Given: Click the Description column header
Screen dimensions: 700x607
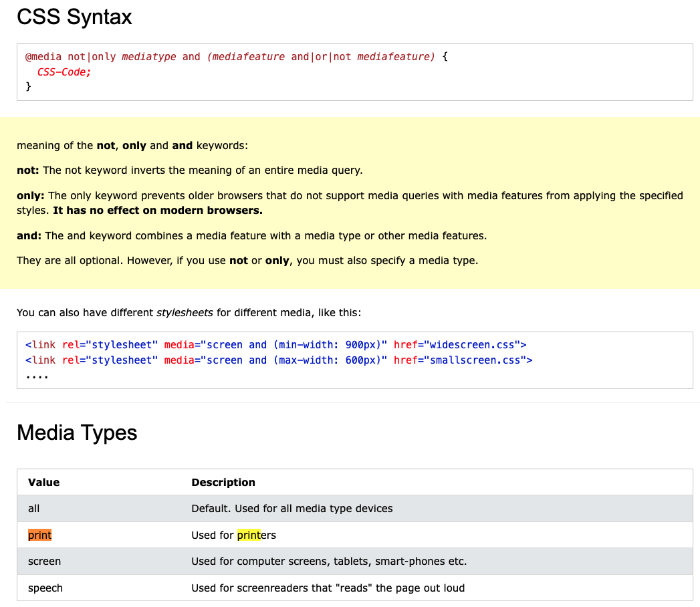Looking at the screenshot, I should [x=223, y=482].
